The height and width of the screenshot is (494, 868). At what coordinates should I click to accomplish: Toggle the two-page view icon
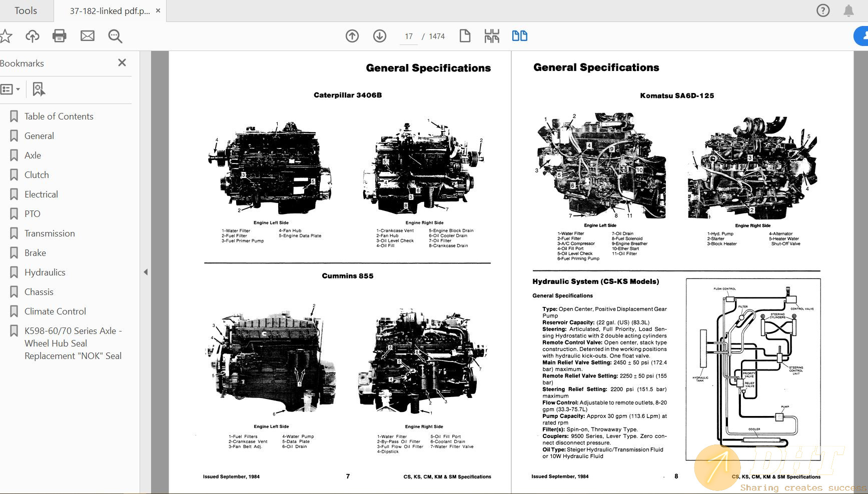(519, 36)
